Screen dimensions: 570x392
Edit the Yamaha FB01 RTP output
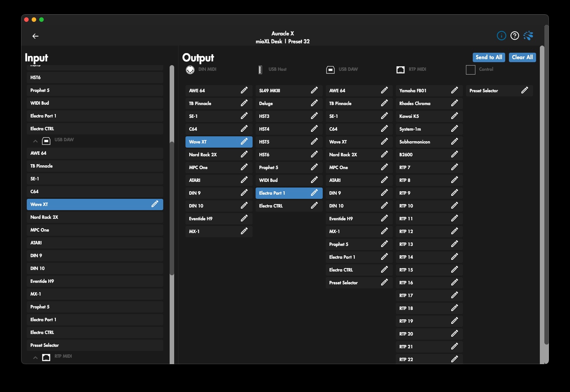[454, 90]
